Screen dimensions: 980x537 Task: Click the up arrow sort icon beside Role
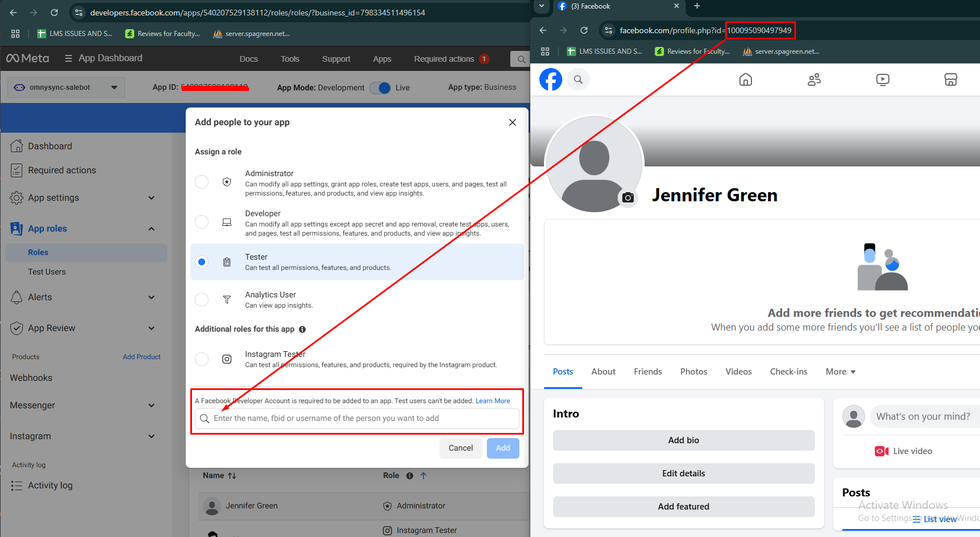click(x=423, y=476)
